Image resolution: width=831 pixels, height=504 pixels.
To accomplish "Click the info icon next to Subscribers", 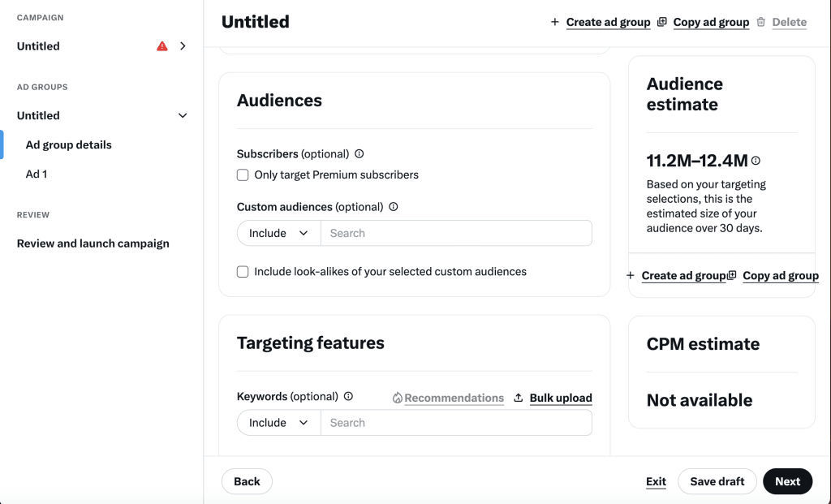I will (x=358, y=153).
